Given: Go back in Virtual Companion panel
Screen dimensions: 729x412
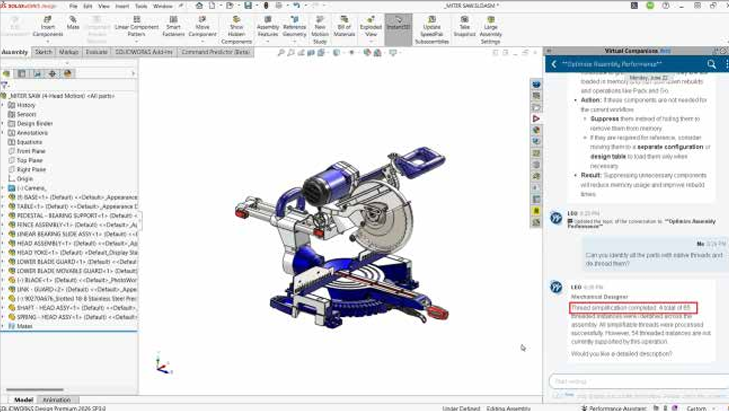Looking at the screenshot, I should click(x=554, y=64).
